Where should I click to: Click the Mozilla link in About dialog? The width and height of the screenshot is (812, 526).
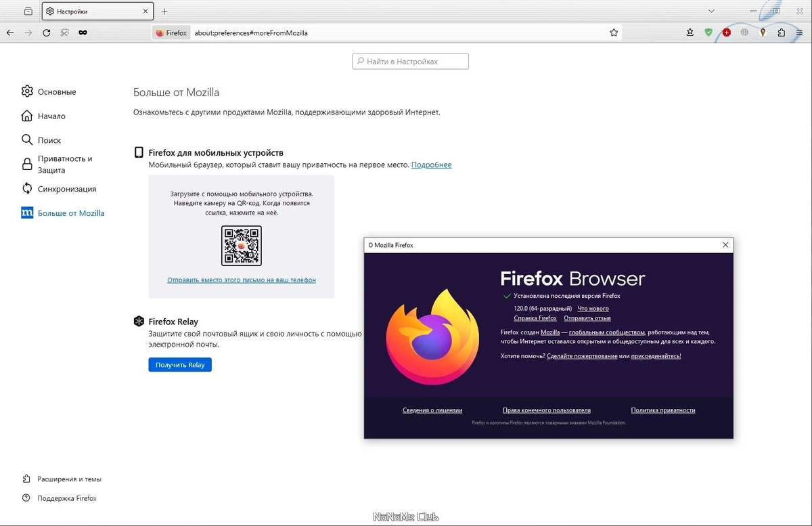[x=550, y=332]
